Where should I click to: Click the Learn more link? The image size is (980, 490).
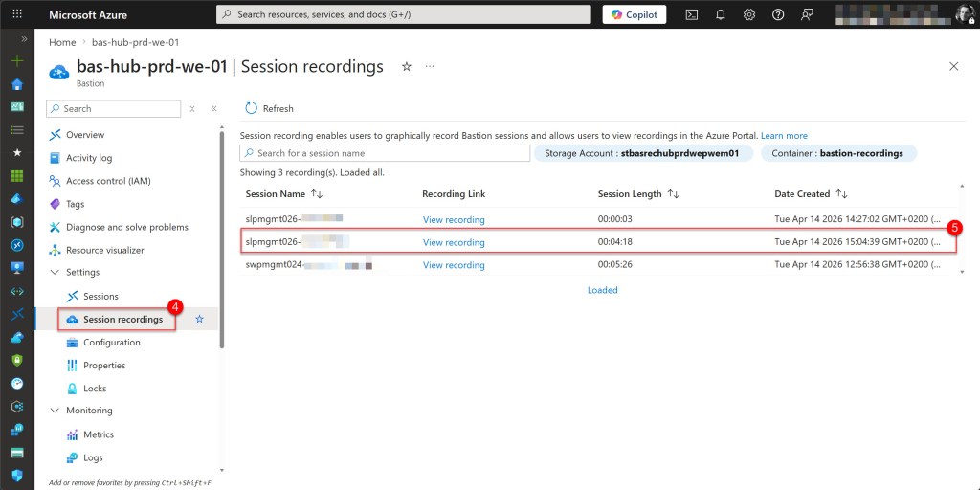[784, 136]
